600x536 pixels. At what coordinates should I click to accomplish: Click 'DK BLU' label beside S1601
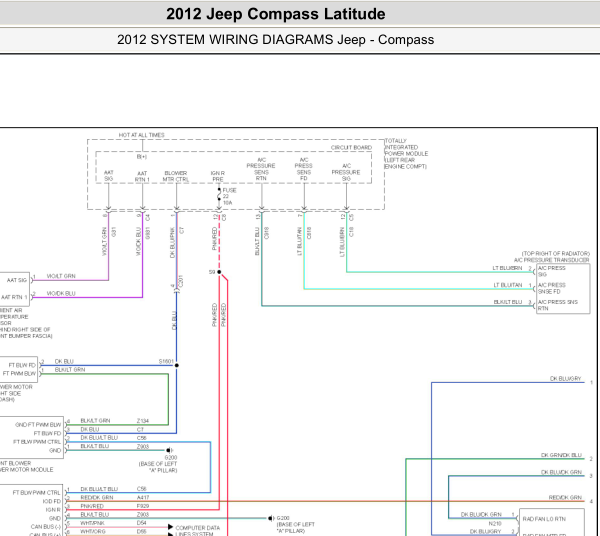click(x=64, y=361)
